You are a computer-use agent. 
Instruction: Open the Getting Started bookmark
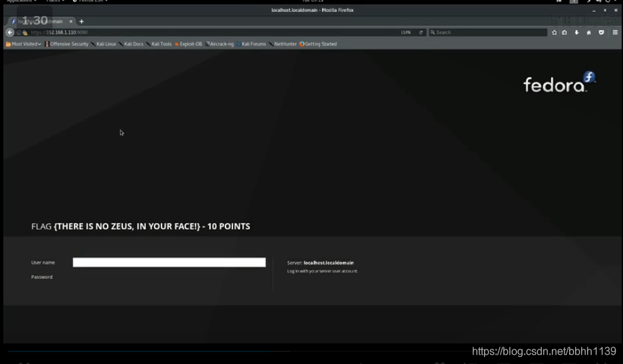[318, 44]
